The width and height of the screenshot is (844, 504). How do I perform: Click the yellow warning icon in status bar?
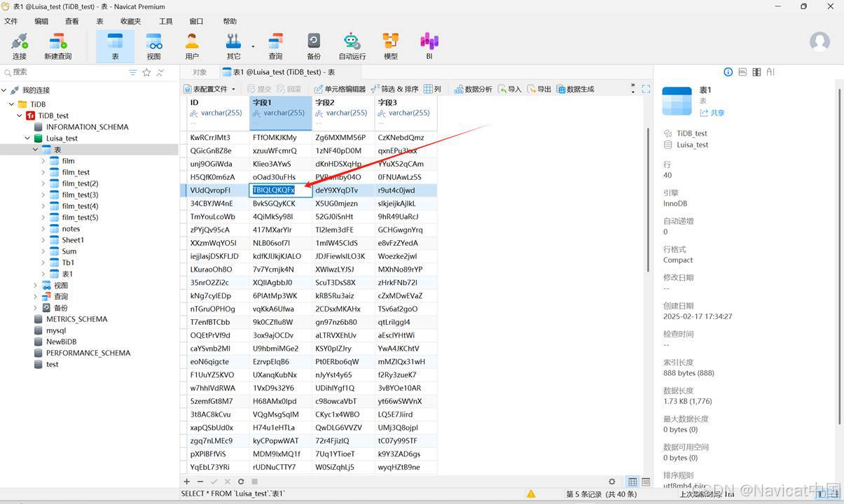click(x=531, y=494)
